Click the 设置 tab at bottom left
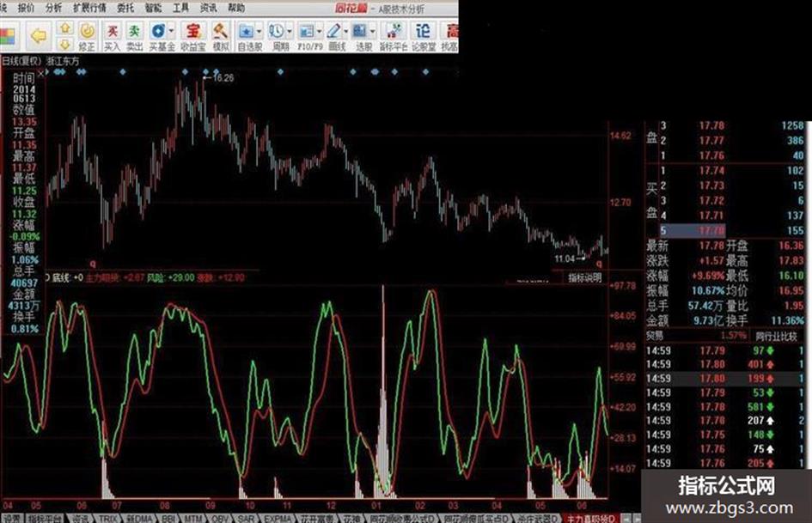Image resolution: width=812 pixels, height=523 pixels. pyautogui.click(x=11, y=519)
